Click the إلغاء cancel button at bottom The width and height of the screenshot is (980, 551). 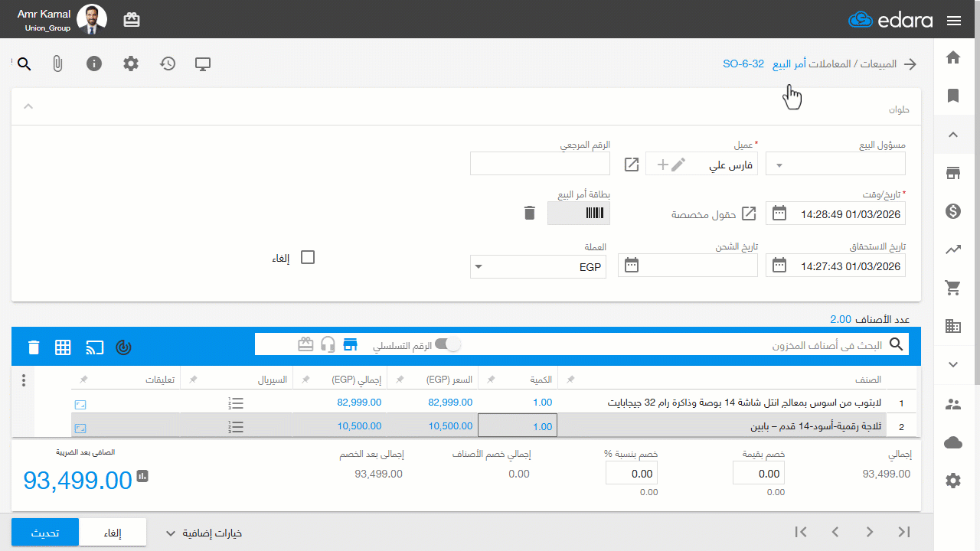[113, 533]
